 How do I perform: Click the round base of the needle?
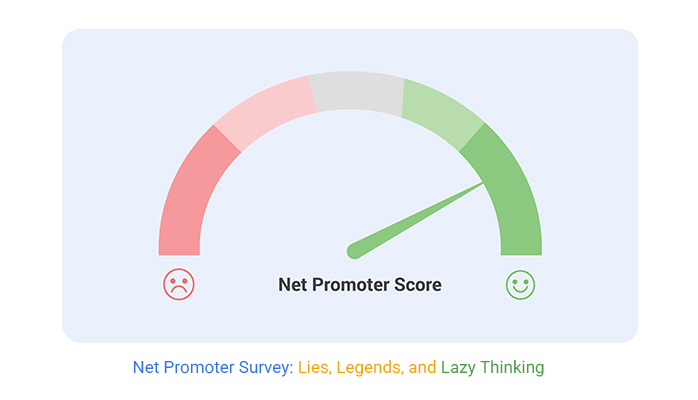point(354,251)
